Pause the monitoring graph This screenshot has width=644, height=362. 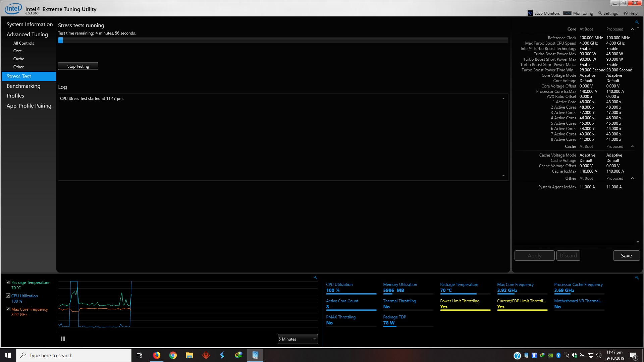click(x=63, y=339)
